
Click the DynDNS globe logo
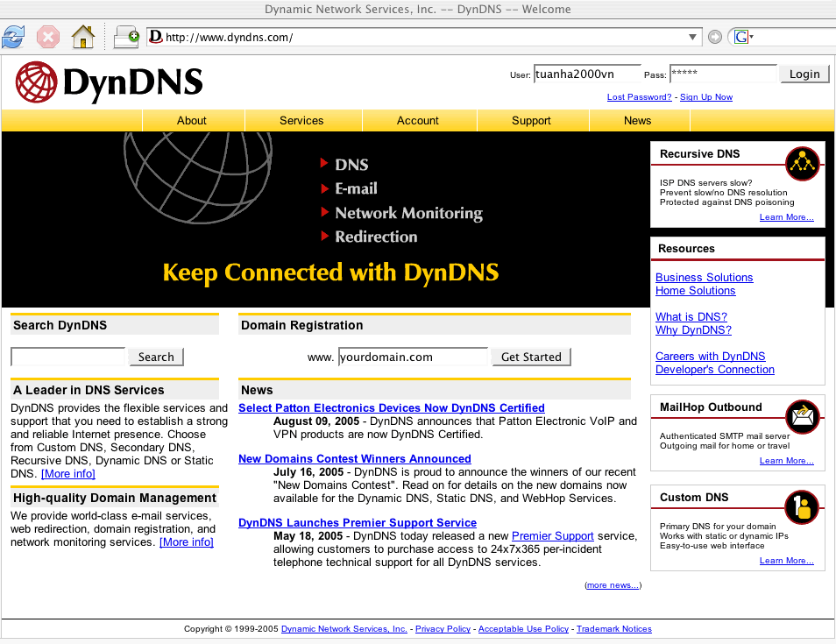click(36, 82)
